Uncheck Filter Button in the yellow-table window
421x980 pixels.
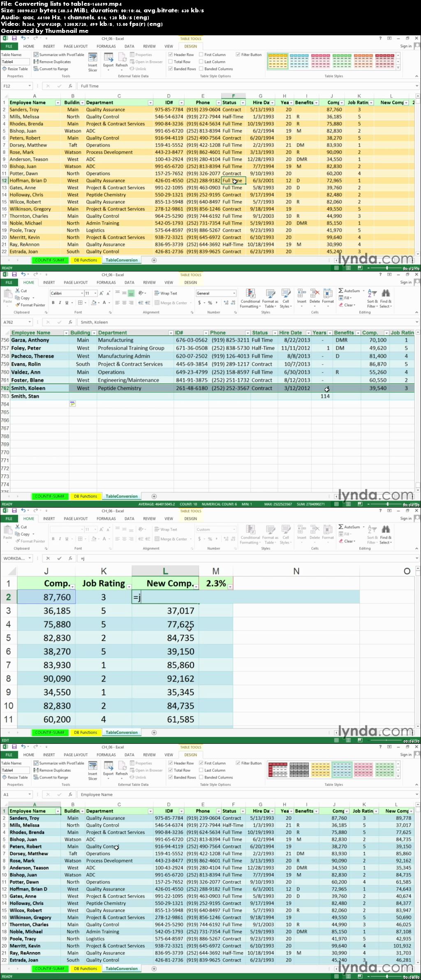click(x=249, y=55)
